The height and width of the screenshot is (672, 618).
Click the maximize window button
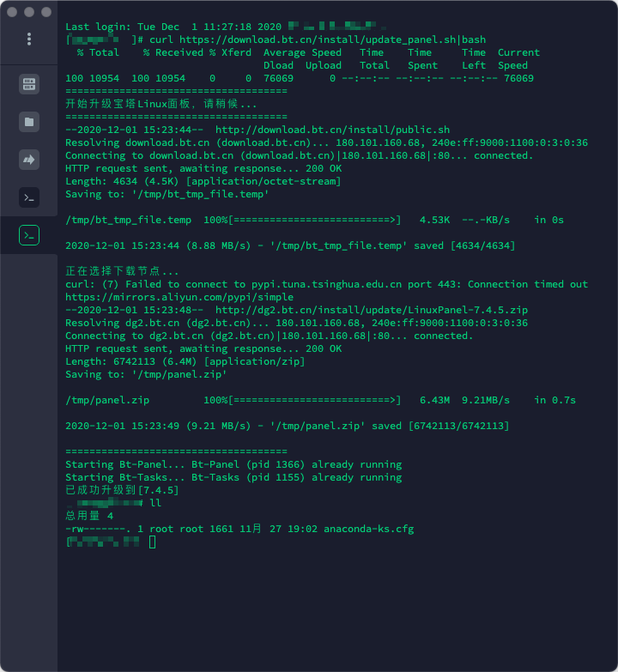coord(46,12)
